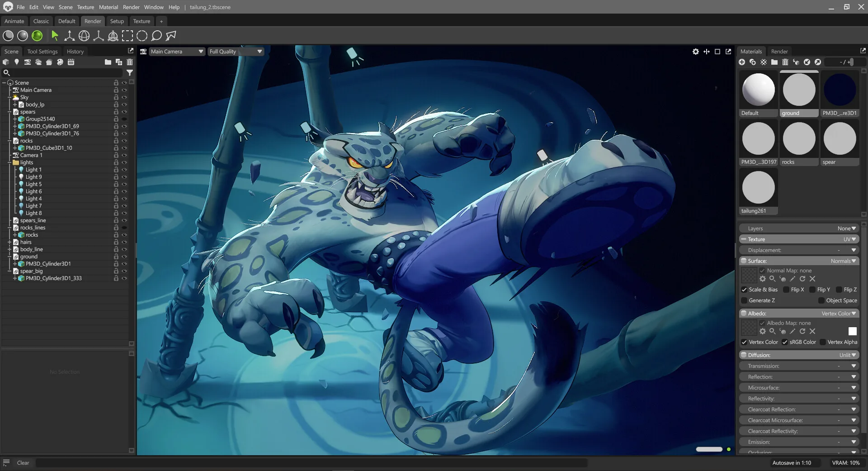Add a sky object from scene toolbar

click(x=38, y=62)
